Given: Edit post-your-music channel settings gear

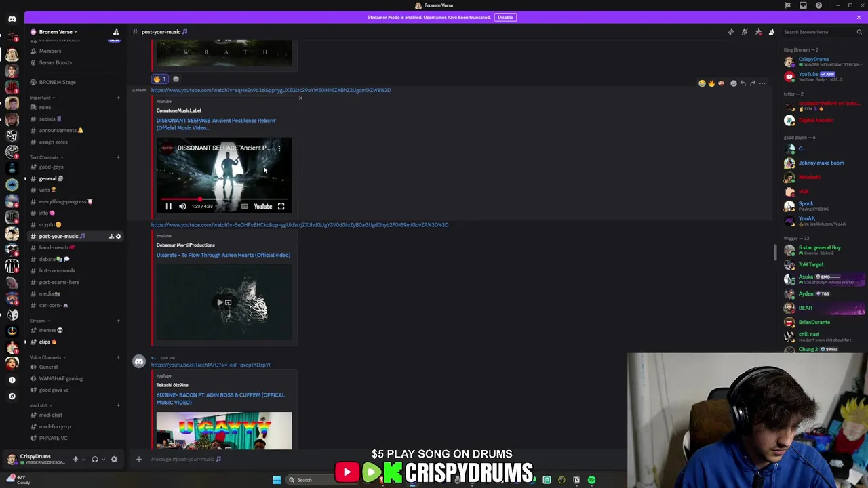Looking at the screenshot, I should 118,237.
